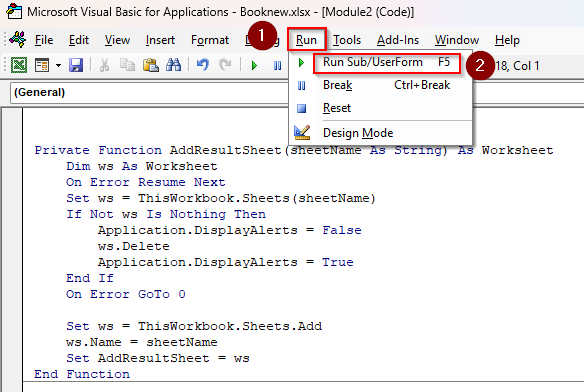Open the Window menu
The height and width of the screenshot is (392, 584).
click(x=457, y=39)
